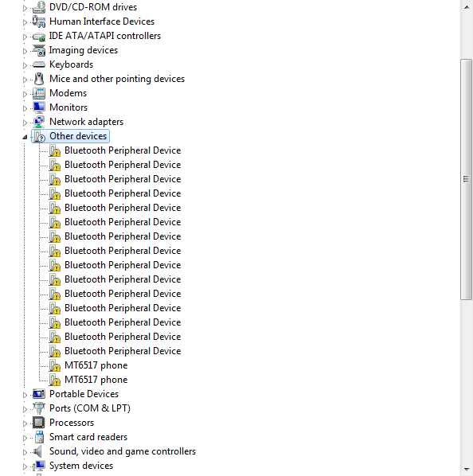Click warning icon of first Bluetooth Peripheral Device
The image size is (473, 476).
click(x=55, y=150)
